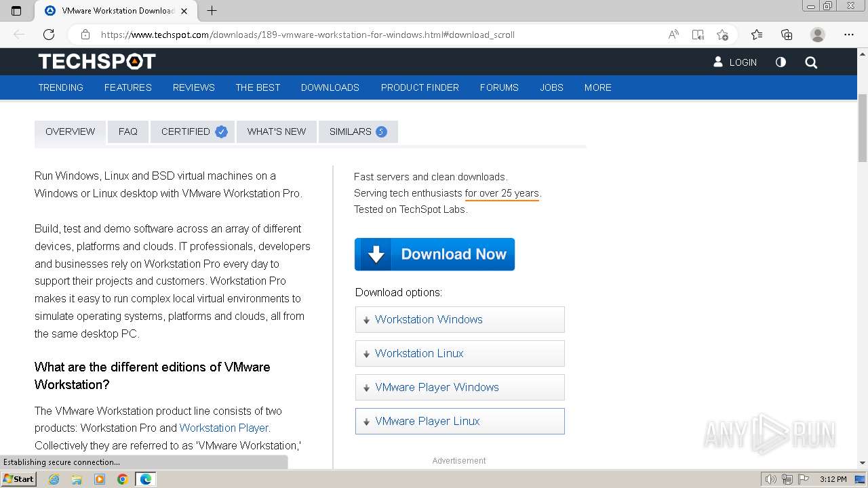Add this page to favorites
The image size is (868, 488).
[x=722, y=35]
